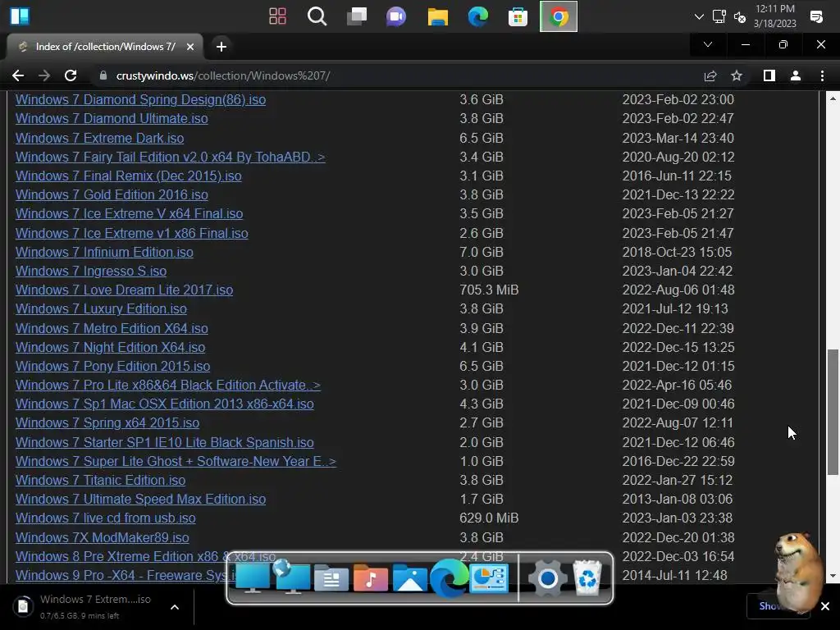Image resolution: width=840 pixels, height=630 pixels.
Task: Click scrollbar up arrow
Action: [833, 98]
